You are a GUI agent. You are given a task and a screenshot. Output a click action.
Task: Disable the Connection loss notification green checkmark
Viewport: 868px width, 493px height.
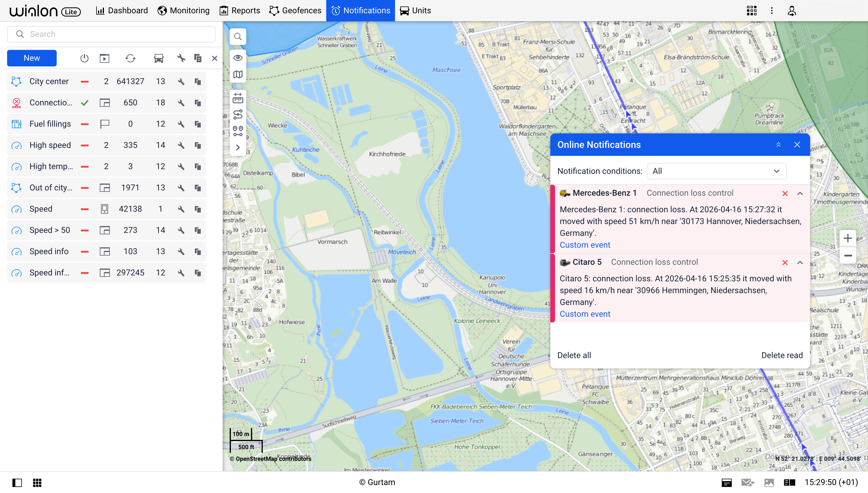click(85, 103)
